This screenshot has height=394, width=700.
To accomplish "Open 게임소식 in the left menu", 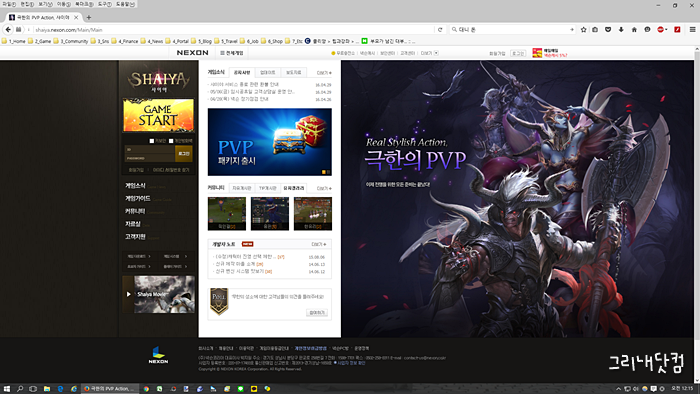I will click(x=135, y=186).
